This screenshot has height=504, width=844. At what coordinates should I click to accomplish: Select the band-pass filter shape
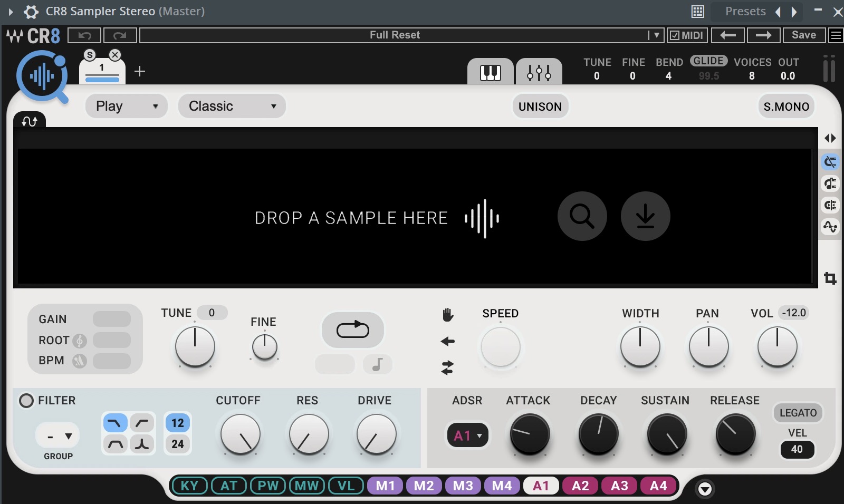point(115,444)
